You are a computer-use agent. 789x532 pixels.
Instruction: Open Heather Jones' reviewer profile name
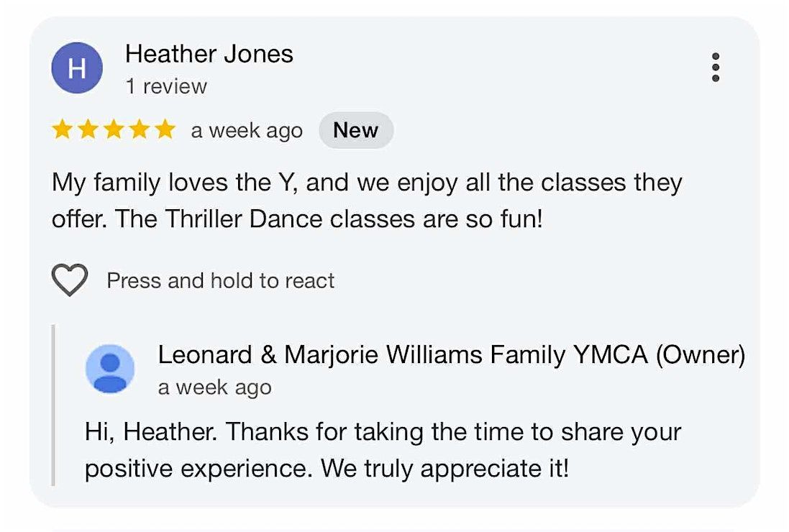209,54
